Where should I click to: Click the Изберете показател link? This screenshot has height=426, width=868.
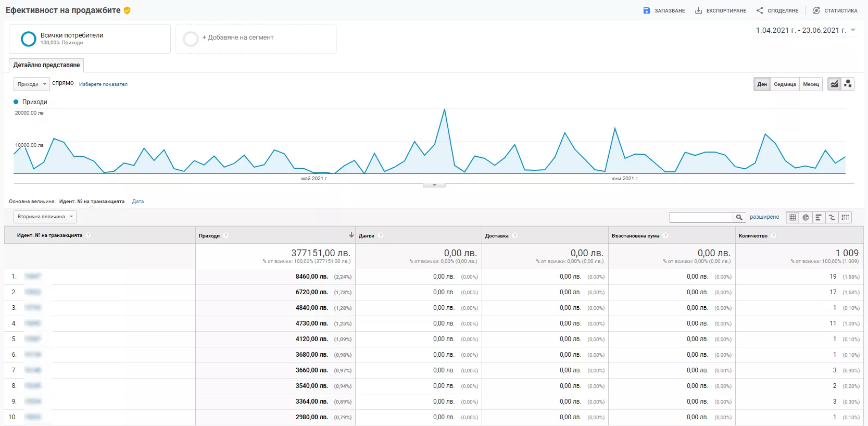[103, 84]
